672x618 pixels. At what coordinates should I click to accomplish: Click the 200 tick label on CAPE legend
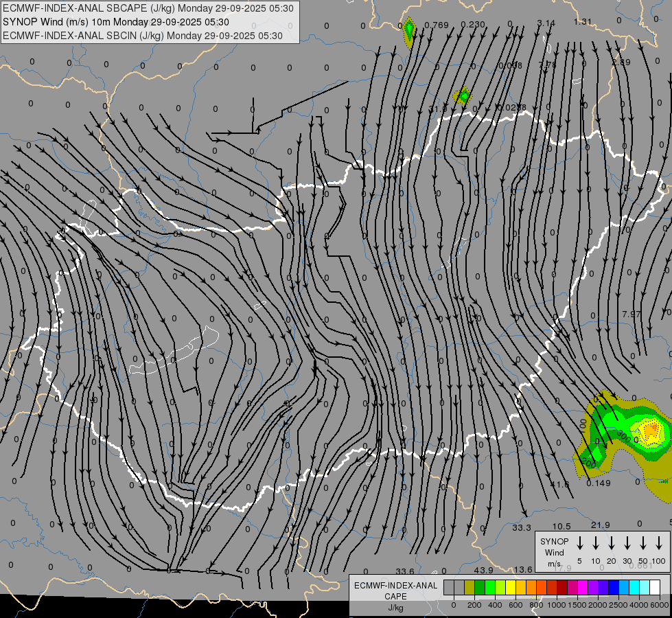pos(474,605)
